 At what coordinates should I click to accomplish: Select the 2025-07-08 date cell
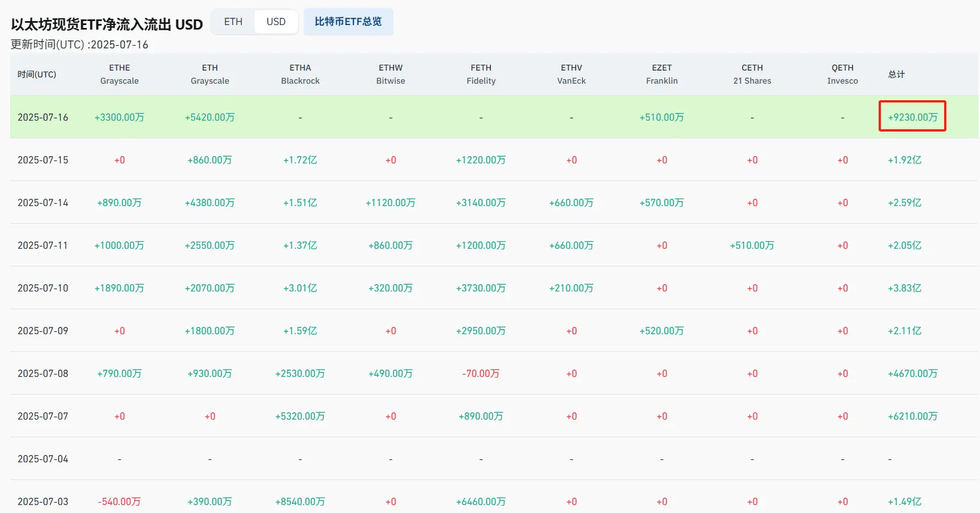(43, 374)
